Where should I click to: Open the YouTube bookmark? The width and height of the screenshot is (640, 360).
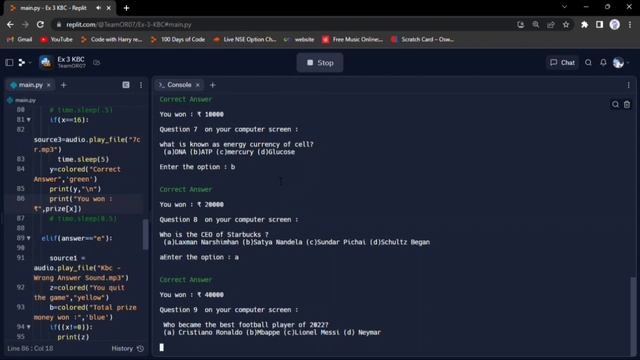click(56, 39)
